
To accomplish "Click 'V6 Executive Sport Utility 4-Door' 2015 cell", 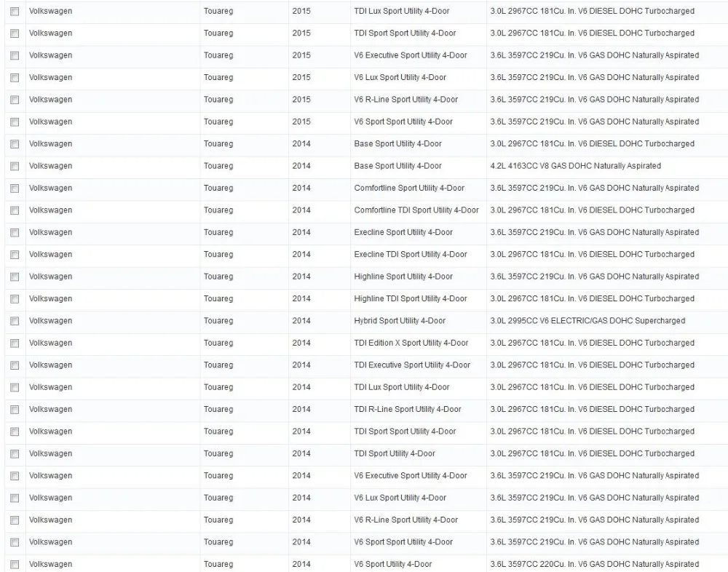I will click(411, 55).
